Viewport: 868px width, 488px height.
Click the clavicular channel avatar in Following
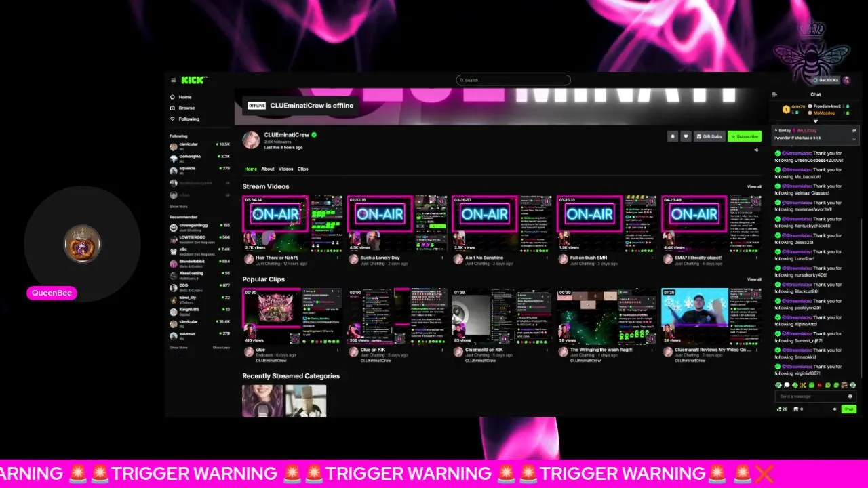coord(174,146)
